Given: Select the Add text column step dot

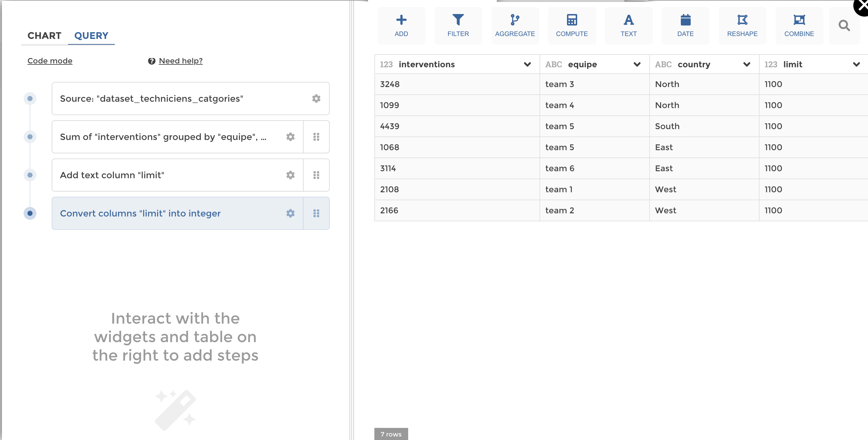Looking at the screenshot, I should tap(30, 175).
